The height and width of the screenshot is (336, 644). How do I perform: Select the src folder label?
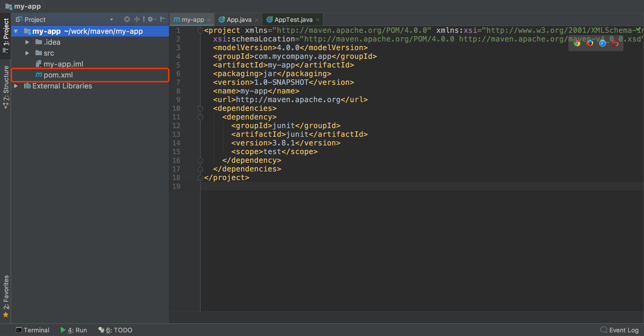click(49, 53)
